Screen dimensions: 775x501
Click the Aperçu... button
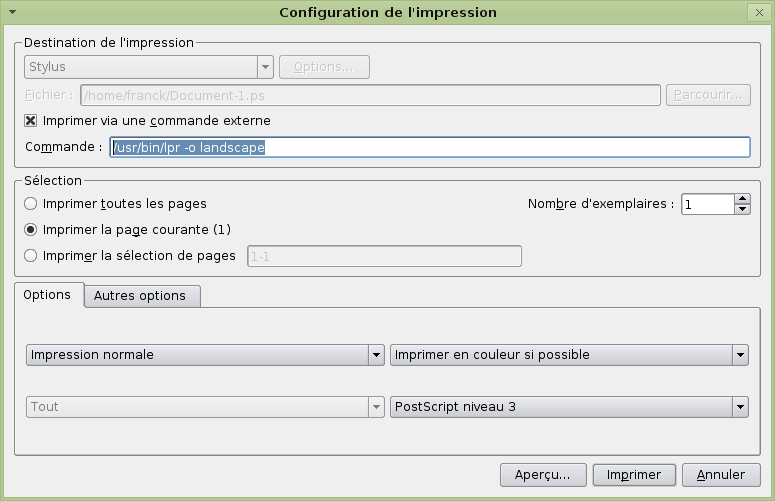pos(542,474)
